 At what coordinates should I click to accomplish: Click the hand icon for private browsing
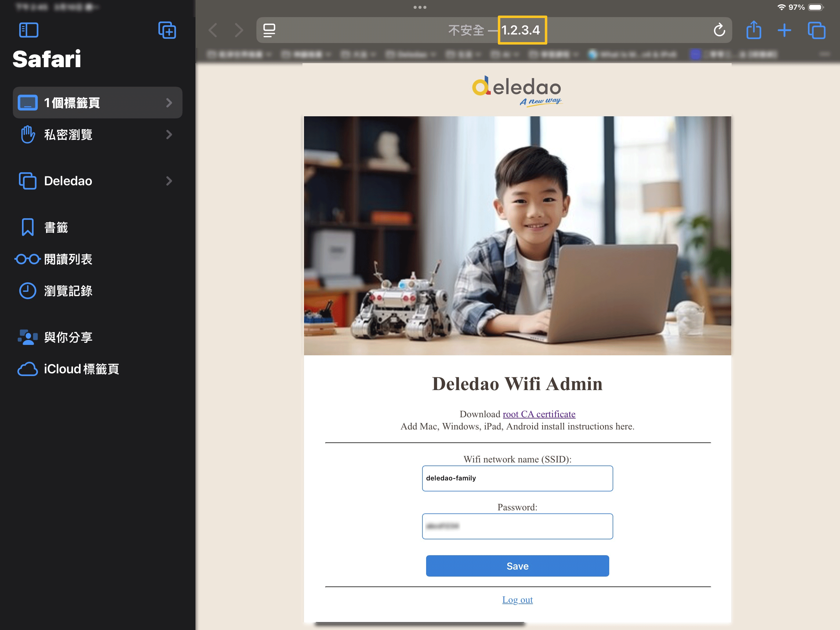pos(27,134)
